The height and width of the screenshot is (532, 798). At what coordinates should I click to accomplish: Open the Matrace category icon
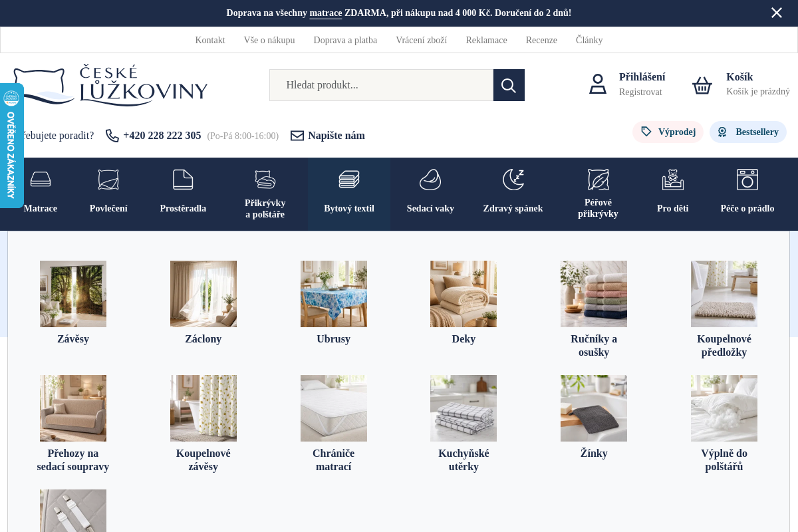41,180
